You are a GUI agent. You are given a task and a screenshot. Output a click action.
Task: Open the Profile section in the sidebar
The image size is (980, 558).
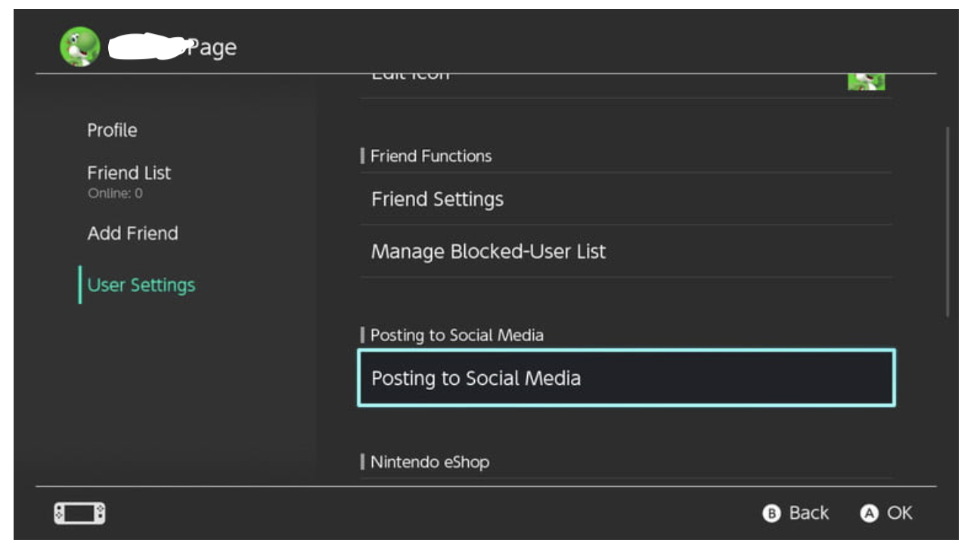pos(112,130)
